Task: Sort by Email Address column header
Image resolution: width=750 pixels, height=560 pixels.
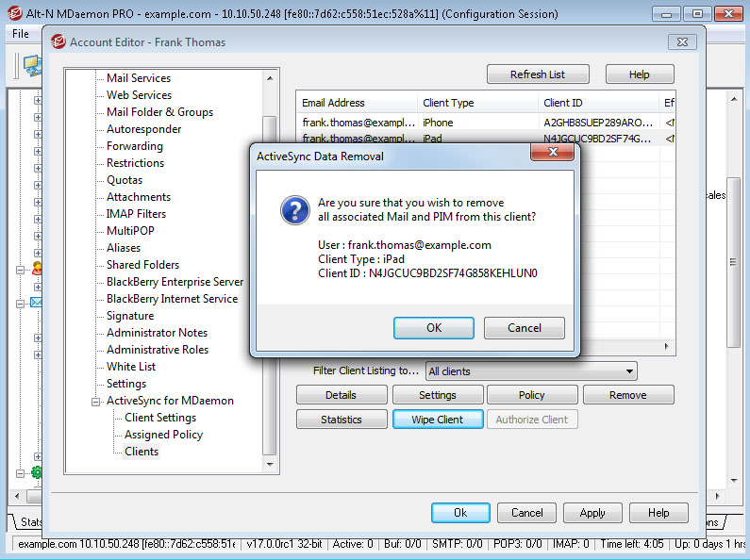Action: [357, 103]
